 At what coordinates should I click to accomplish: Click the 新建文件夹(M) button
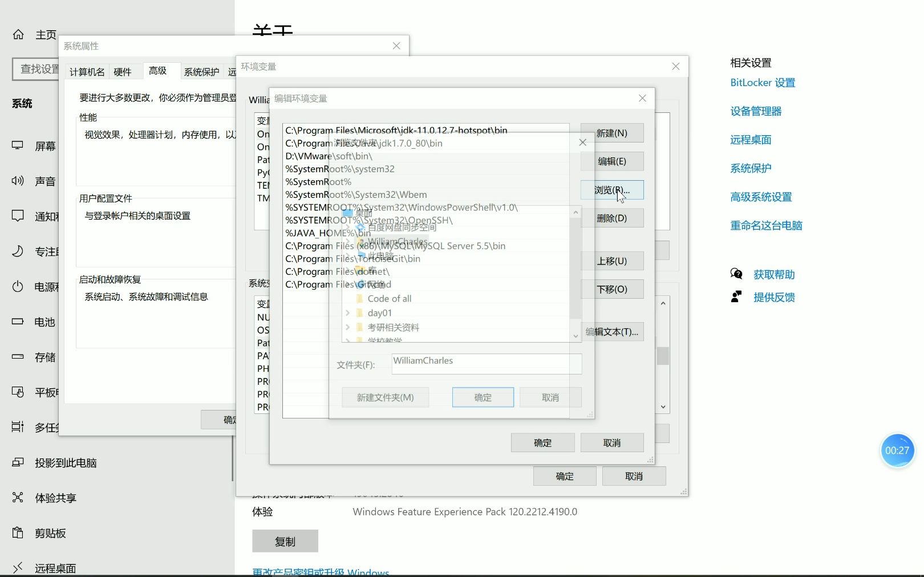pyautogui.click(x=385, y=397)
